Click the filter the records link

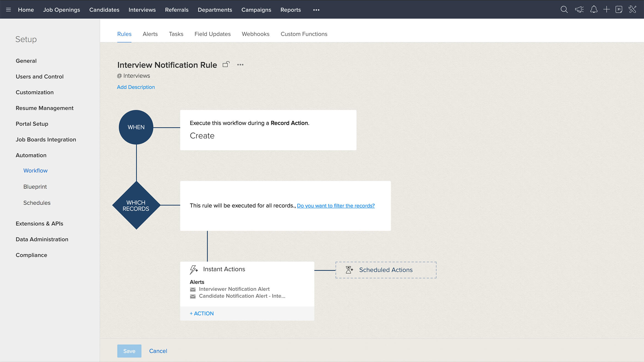point(336,206)
